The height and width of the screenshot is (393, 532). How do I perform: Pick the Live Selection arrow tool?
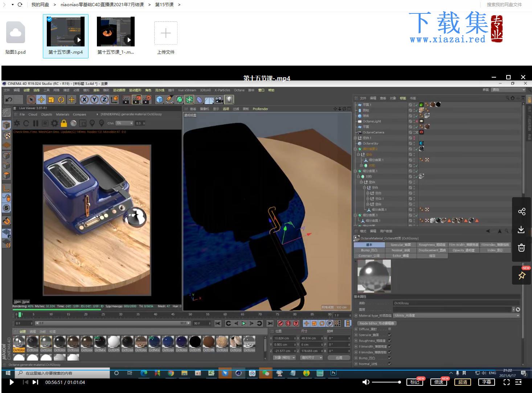(x=31, y=99)
